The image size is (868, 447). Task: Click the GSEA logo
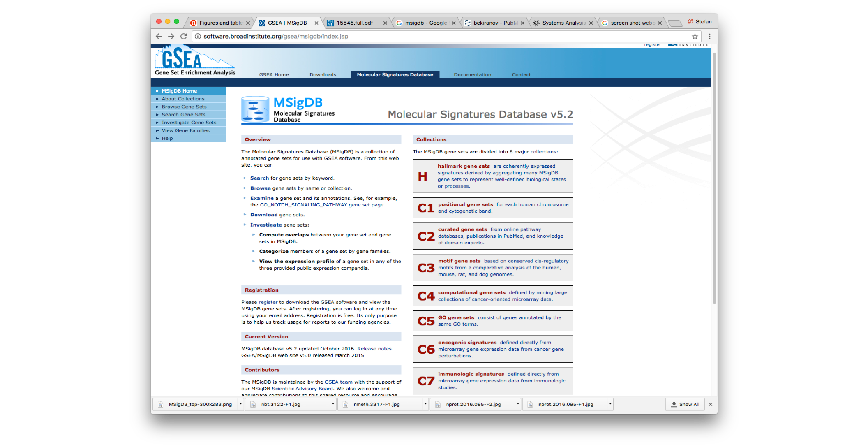pos(195,61)
